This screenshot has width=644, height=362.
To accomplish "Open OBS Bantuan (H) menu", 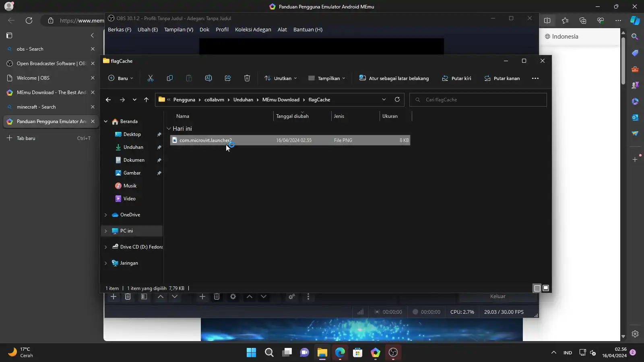I will [x=308, y=30].
